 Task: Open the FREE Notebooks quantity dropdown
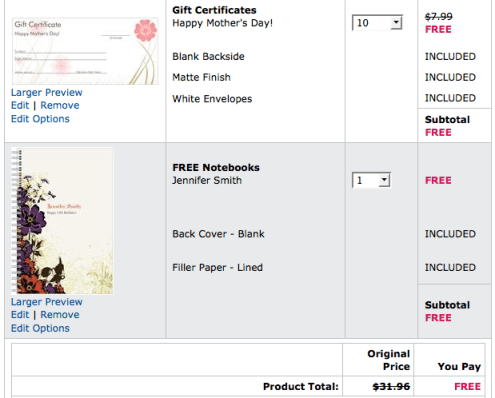point(371,180)
